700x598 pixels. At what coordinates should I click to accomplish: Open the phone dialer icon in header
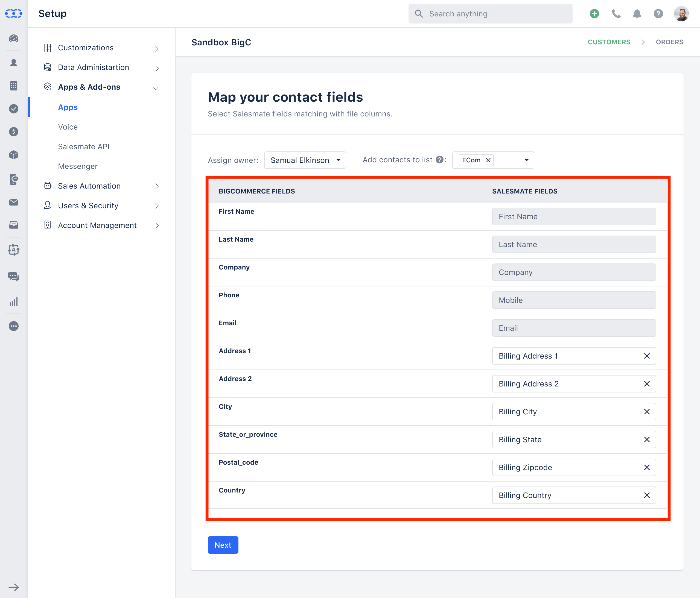click(x=616, y=13)
